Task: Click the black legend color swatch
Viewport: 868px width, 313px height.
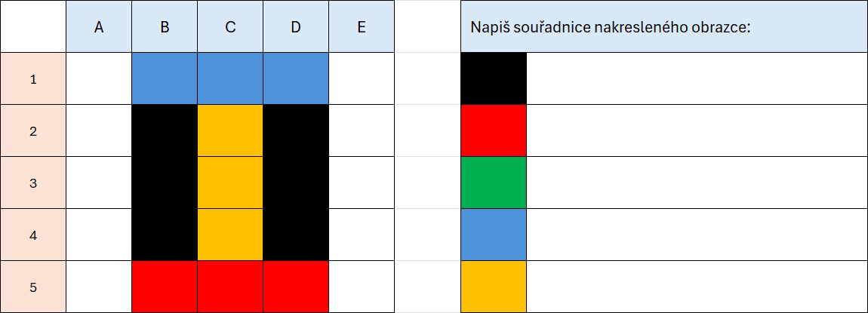Action: pos(494,78)
